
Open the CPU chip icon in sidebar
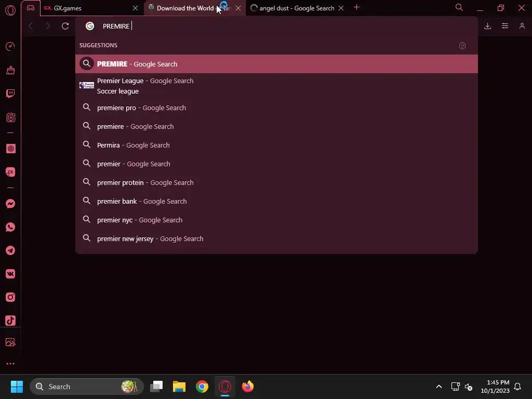tap(10, 117)
